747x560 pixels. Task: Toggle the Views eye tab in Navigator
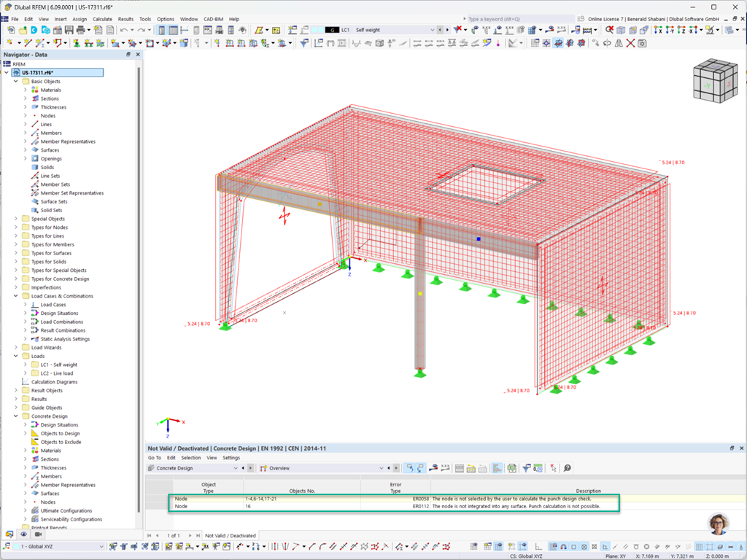23,534
